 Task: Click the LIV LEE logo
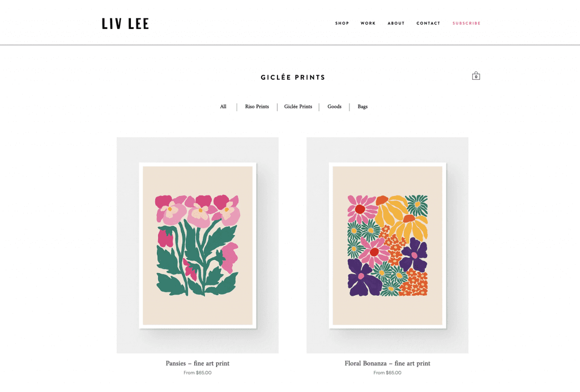(x=125, y=24)
